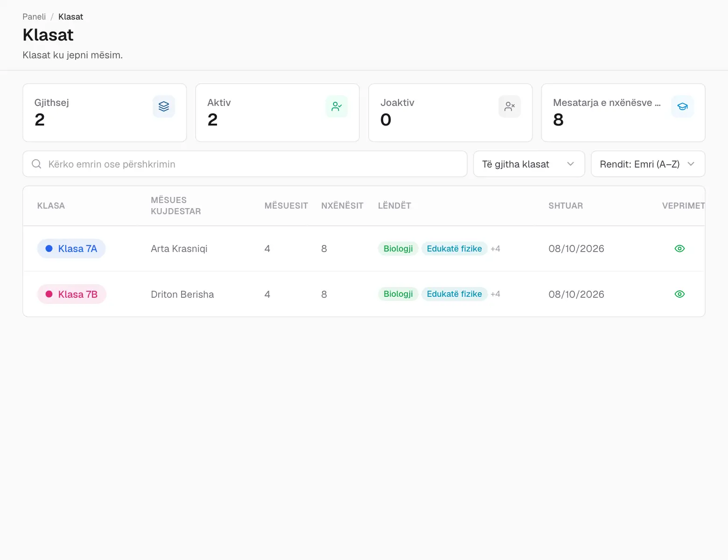Click the MËSUES KUJDESTAR column header
This screenshot has height=560, width=728.
(x=176, y=206)
